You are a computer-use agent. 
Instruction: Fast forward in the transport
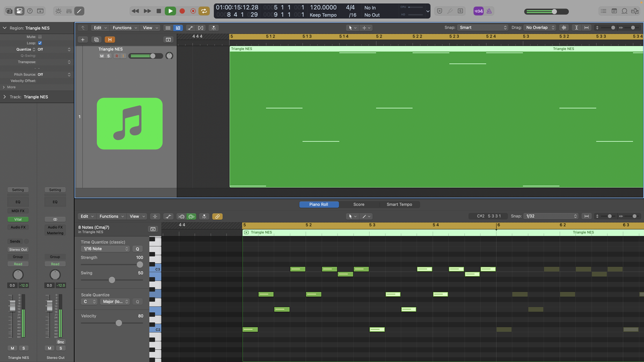(x=147, y=11)
